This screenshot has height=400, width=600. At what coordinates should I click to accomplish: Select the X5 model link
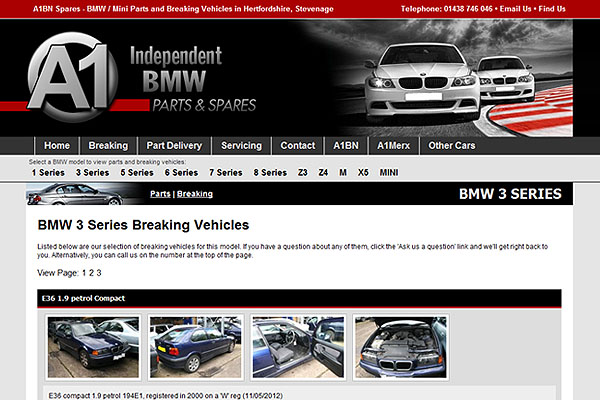(363, 173)
